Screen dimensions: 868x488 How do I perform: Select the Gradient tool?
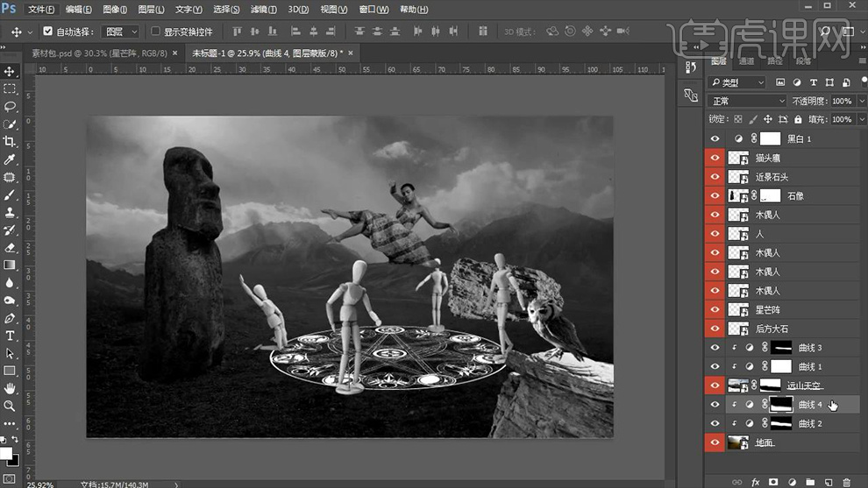point(10,265)
